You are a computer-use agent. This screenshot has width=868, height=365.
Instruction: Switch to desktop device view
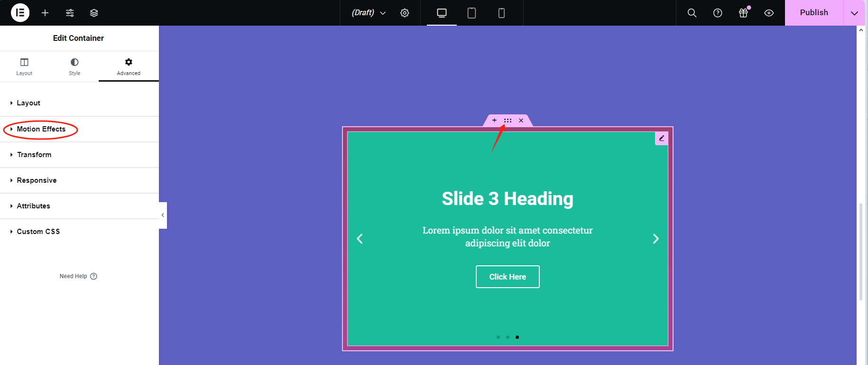[442, 13]
